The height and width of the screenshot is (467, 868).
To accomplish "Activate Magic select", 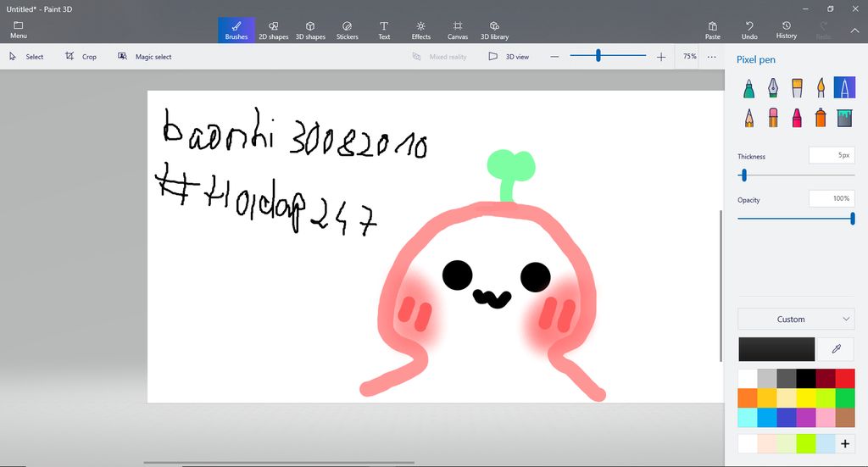I will (144, 57).
